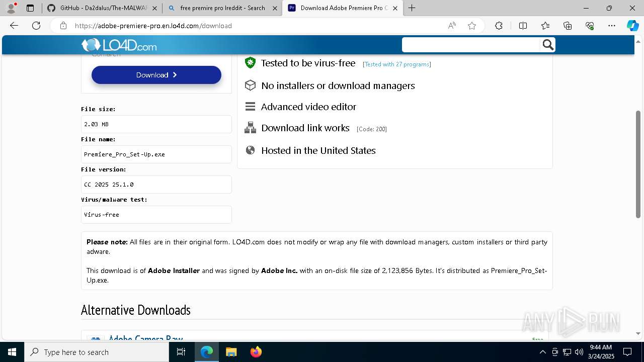View site information lock icon
Image resolution: width=644 pixels, height=362 pixels.
63,26
